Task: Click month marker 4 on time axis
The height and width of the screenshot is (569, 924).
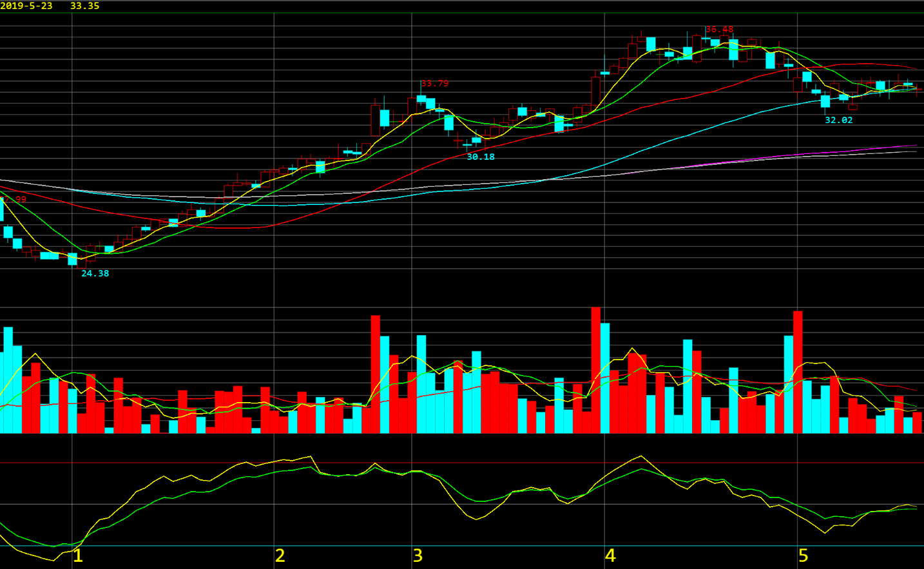Action: pyautogui.click(x=610, y=555)
